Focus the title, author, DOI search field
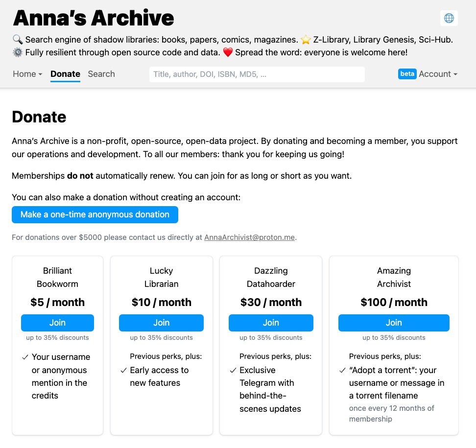Image resolution: width=476 pixels, height=448 pixels. pos(257,74)
